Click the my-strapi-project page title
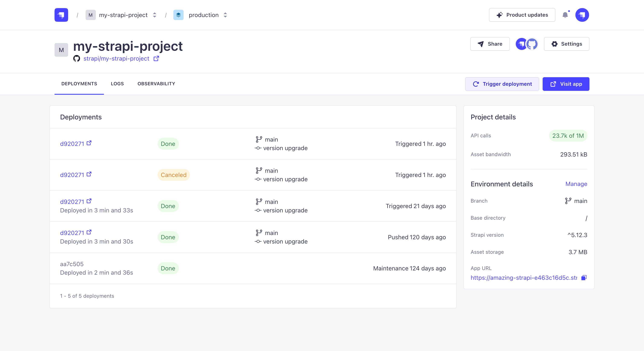This screenshot has width=644, height=351. click(x=128, y=46)
